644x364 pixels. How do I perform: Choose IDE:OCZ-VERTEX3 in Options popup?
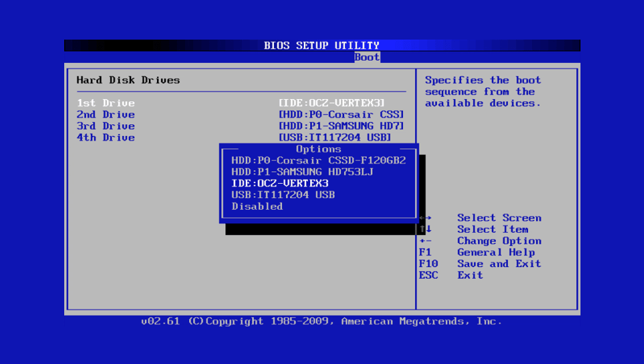[x=280, y=183]
